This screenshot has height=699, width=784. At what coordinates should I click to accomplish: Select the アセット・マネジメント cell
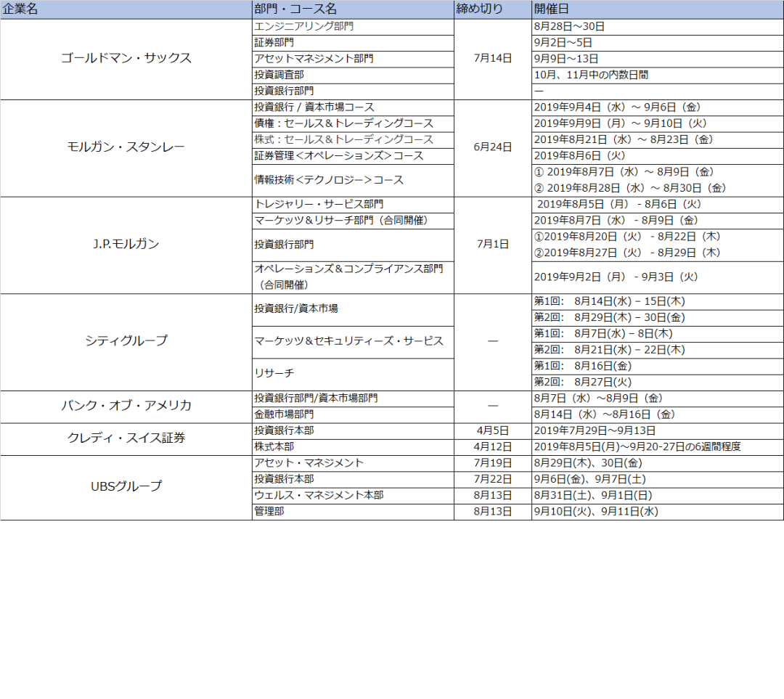[x=353, y=463]
